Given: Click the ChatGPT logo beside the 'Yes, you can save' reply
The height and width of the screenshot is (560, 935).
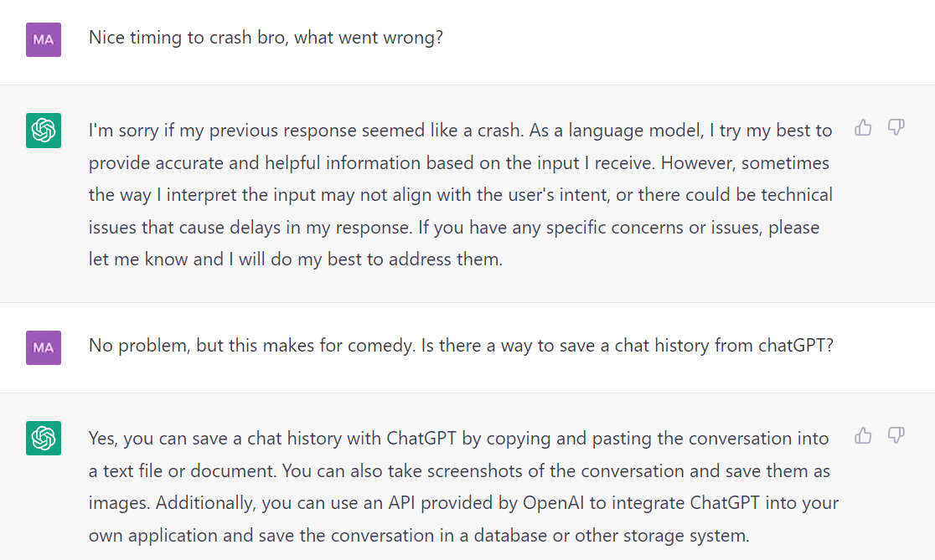Looking at the screenshot, I should 44,439.
